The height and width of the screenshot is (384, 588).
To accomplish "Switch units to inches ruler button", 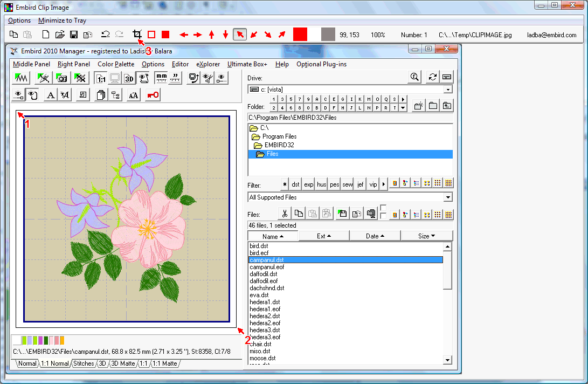I will [x=175, y=78].
